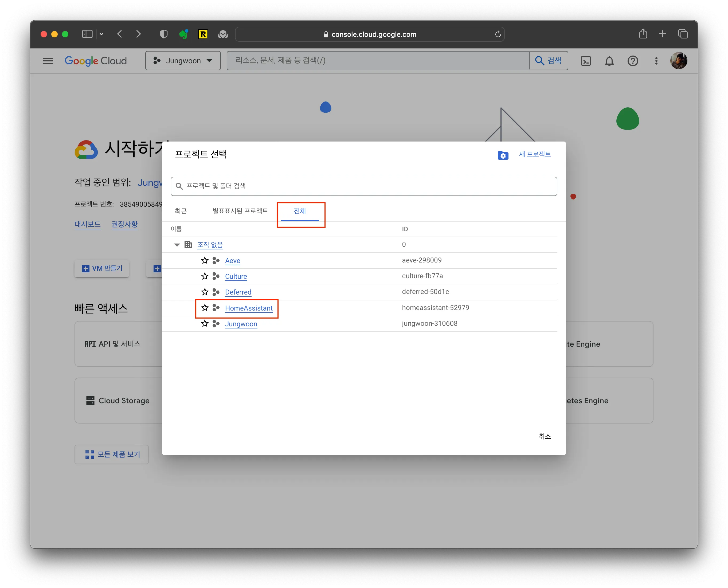Star the Culture project

(x=205, y=276)
